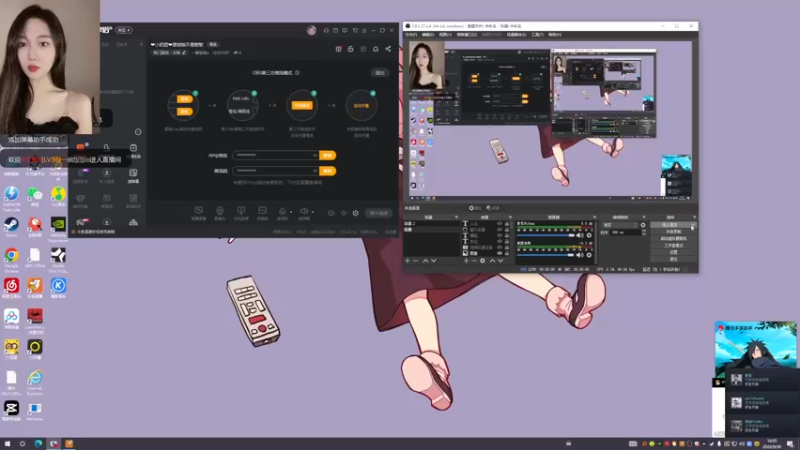Viewport: 800px width, 450px height.
Task: Toggle visibility of the first text source
Action: click(499, 223)
